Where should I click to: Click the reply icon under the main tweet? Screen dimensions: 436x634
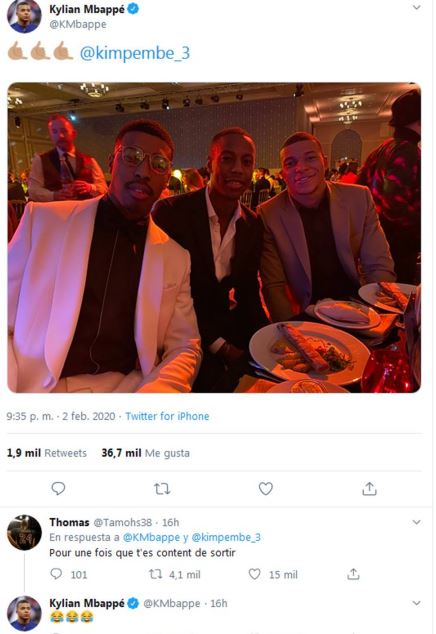pos(58,488)
